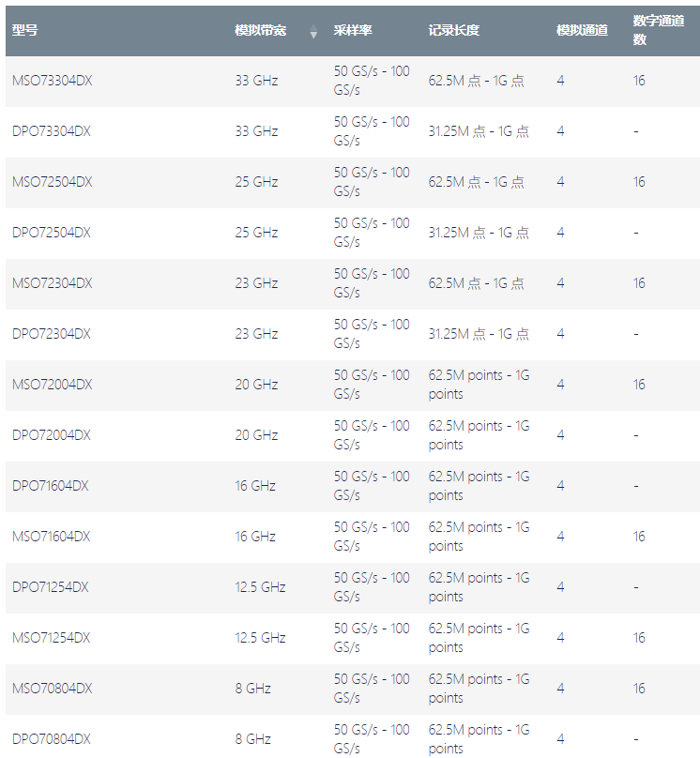Sort by the 模拟带宽 column header
The image size is (700, 758).
pyautogui.click(x=261, y=30)
